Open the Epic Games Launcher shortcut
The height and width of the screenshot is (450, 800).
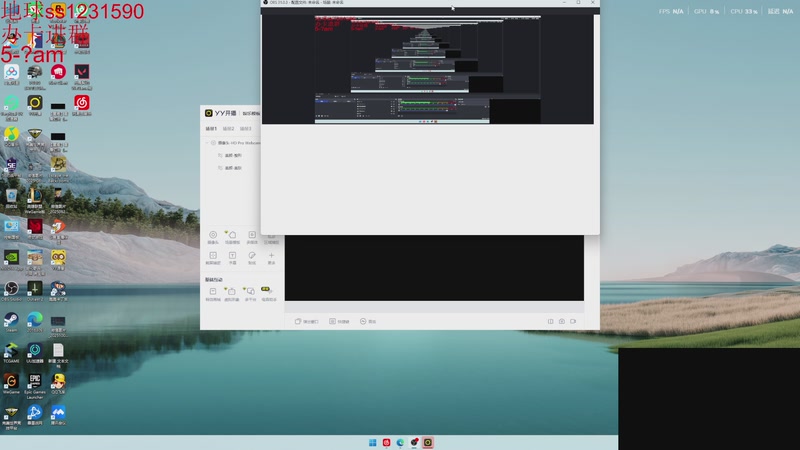pyautogui.click(x=35, y=386)
